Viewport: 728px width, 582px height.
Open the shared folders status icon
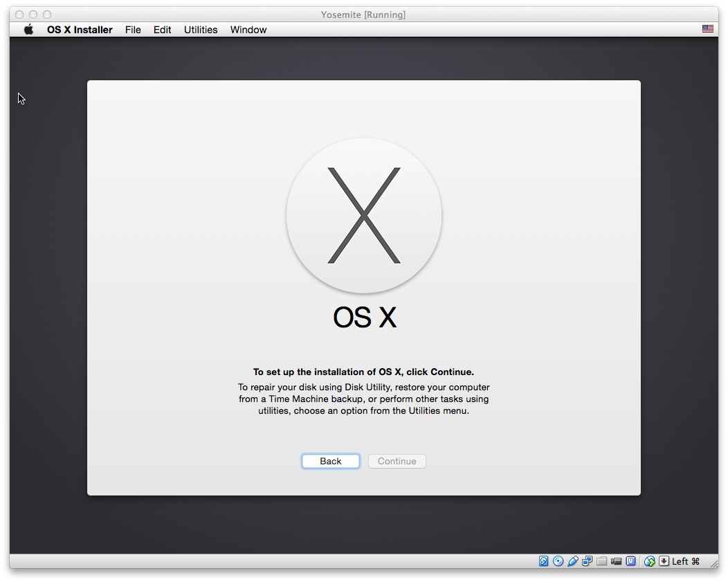[602, 561]
